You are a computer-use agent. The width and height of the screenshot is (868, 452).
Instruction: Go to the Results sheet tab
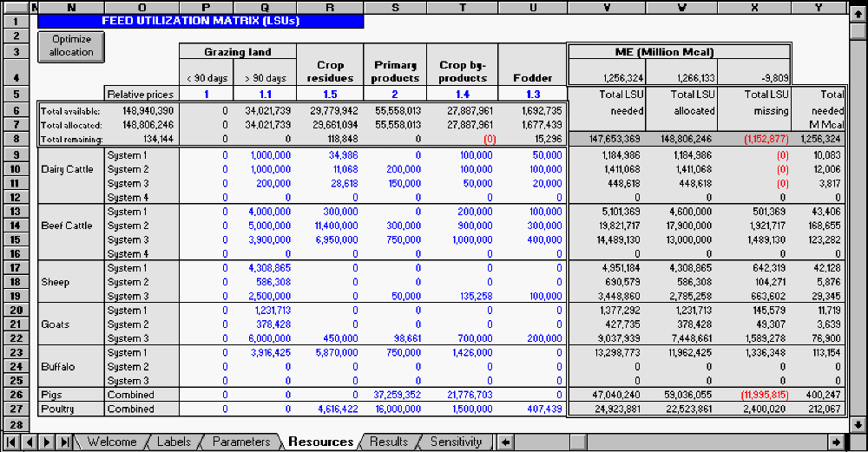click(x=388, y=442)
